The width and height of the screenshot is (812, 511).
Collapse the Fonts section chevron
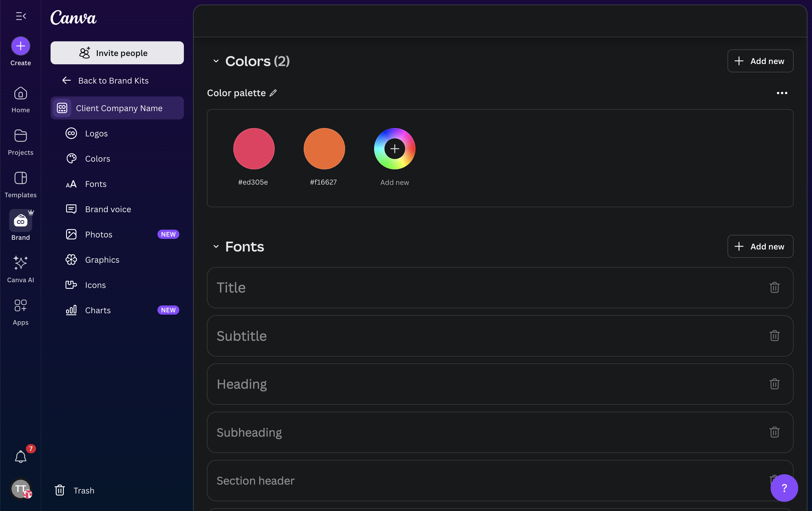point(216,247)
